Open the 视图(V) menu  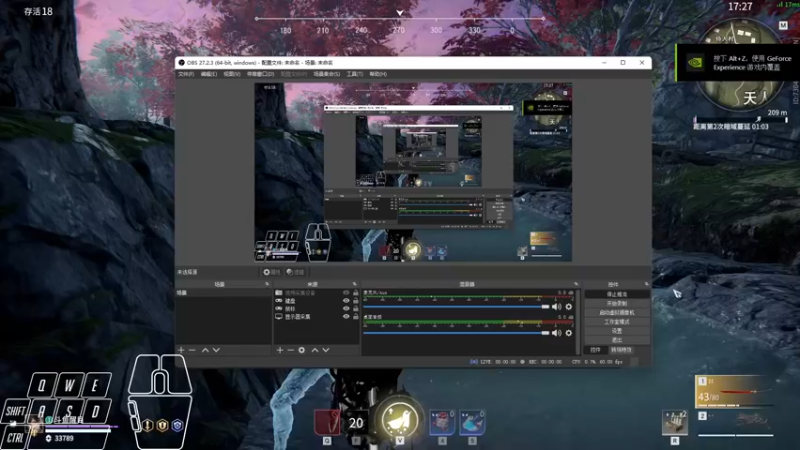(x=232, y=74)
